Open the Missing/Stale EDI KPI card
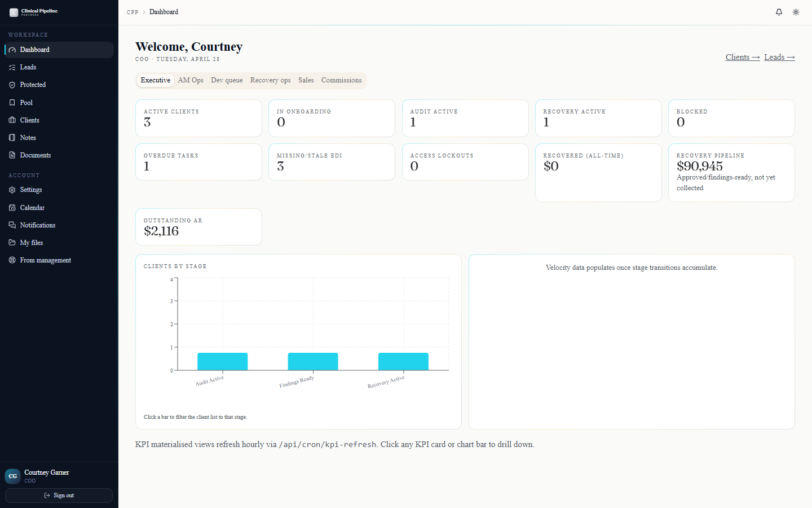The image size is (812, 508). coord(332,162)
